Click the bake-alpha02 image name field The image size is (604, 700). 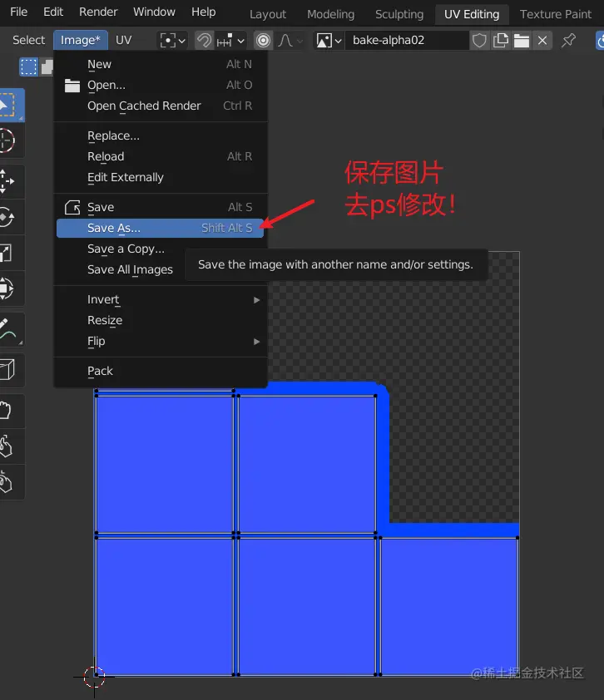(x=407, y=41)
